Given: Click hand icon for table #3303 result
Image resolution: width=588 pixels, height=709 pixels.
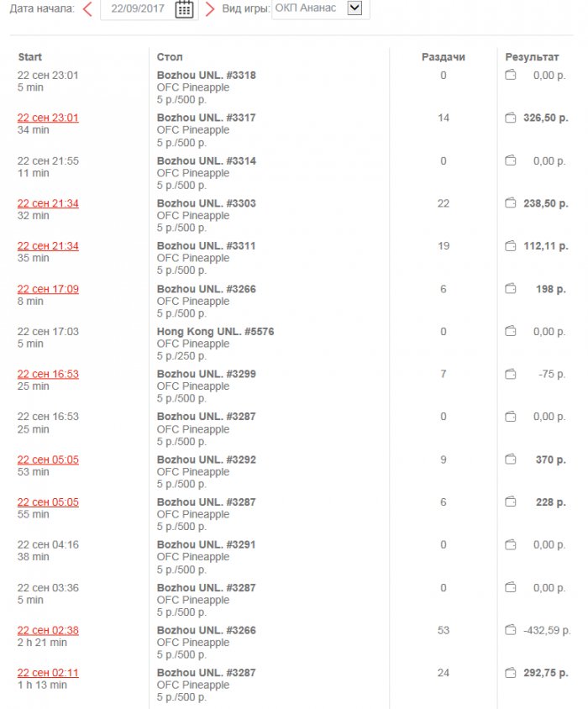Looking at the screenshot, I should (x=510, y=203).
